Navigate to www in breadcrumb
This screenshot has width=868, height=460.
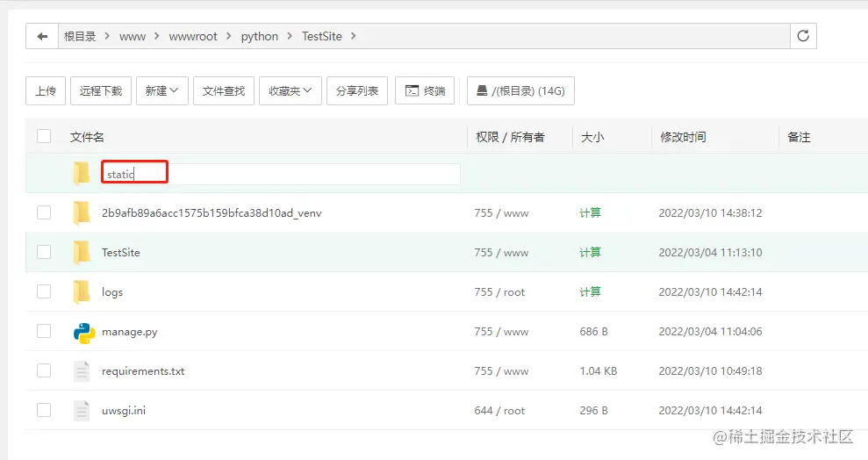(133, 37)
